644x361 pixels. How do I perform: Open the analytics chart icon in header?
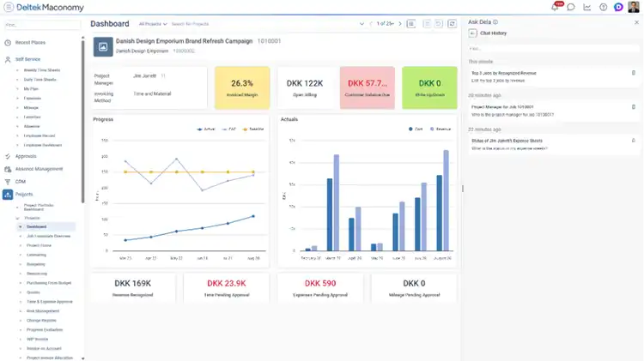point(587,7)
